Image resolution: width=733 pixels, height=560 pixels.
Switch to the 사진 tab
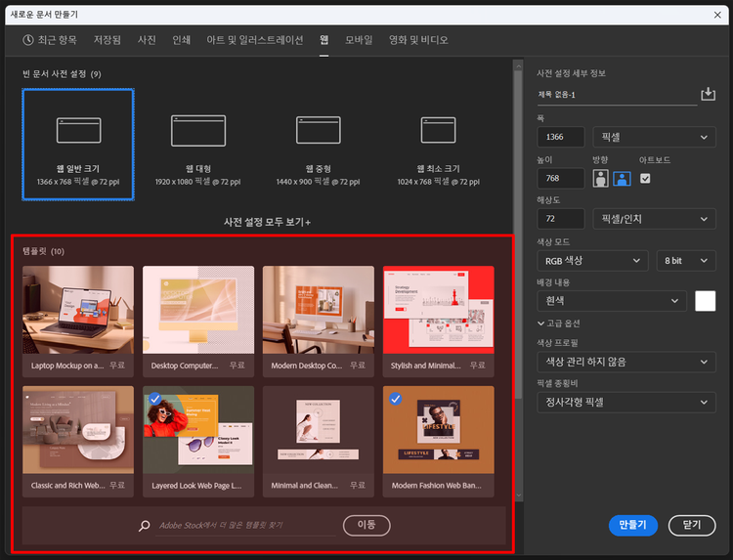[x=147, y=40]
